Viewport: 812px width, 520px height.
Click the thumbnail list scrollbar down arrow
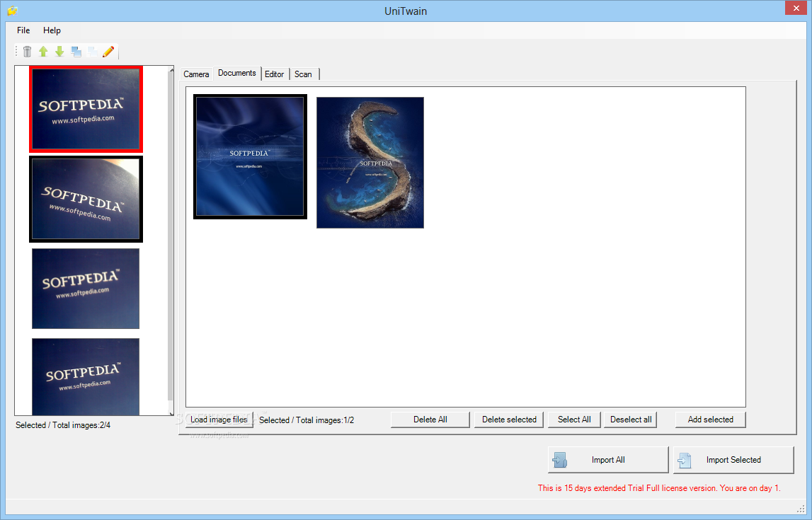pos(171,412)
